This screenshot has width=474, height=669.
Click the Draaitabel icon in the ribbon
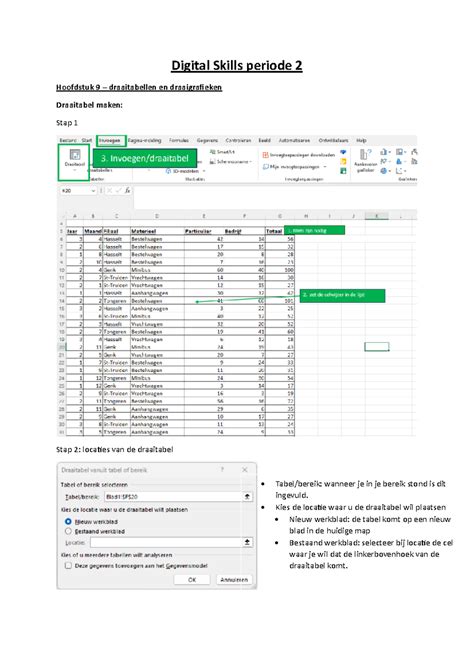(x=75, y=154)
